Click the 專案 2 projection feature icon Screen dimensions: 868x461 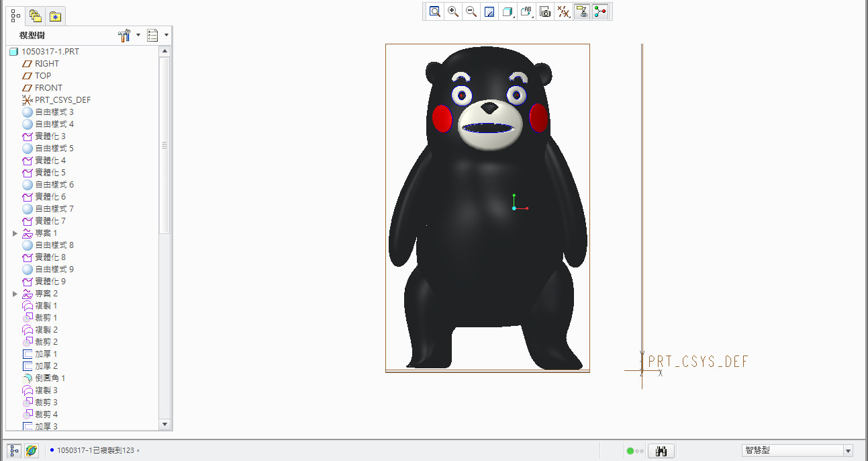[x=28, y=294]
